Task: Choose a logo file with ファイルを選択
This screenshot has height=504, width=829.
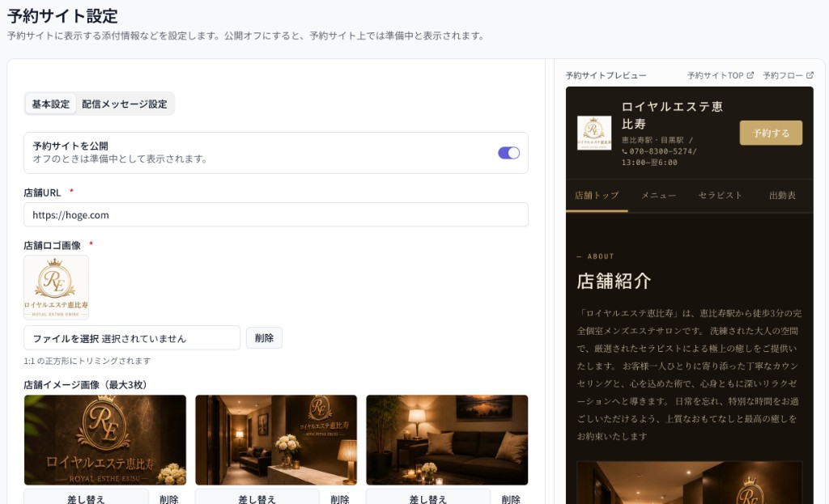Action: 132,338
